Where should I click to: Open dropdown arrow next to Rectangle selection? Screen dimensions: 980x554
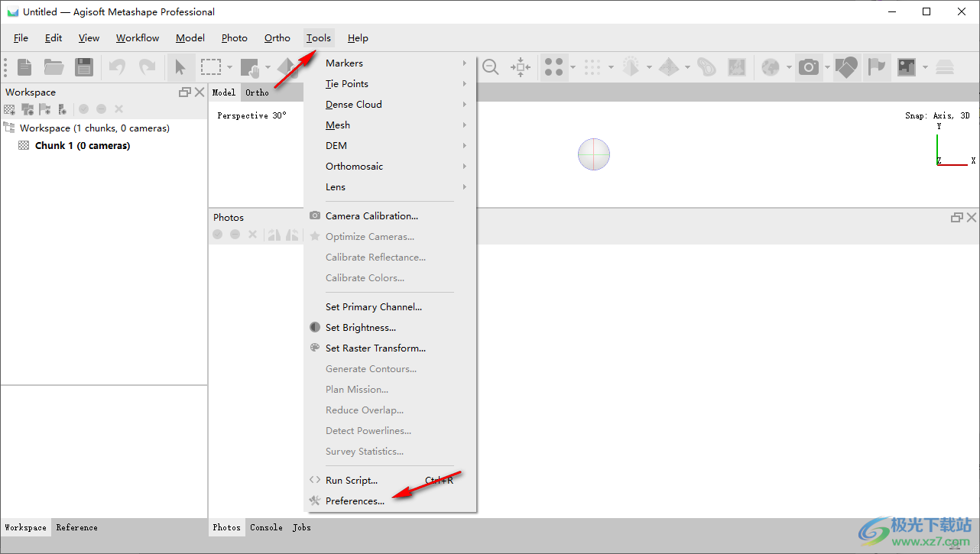click(x=229, y=67)
